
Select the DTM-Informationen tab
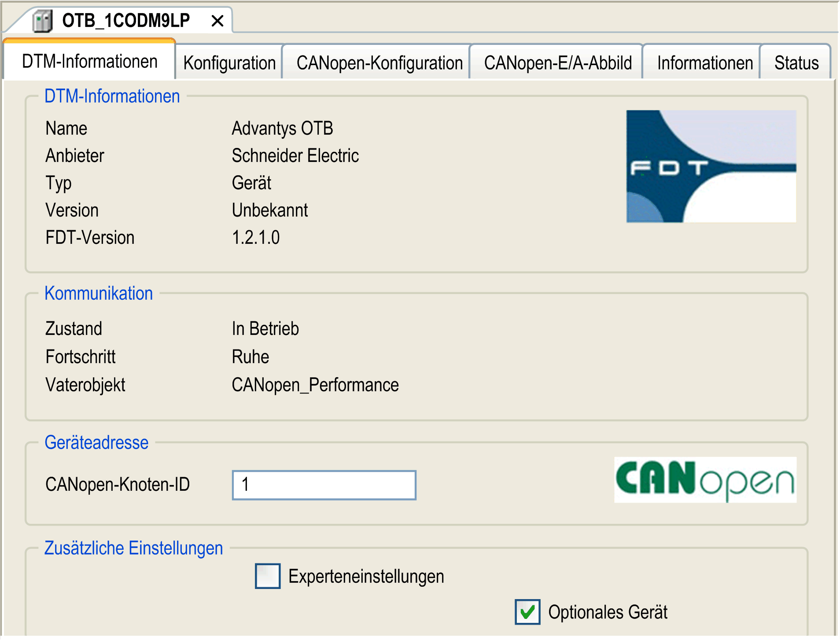(x=89, y=61)
